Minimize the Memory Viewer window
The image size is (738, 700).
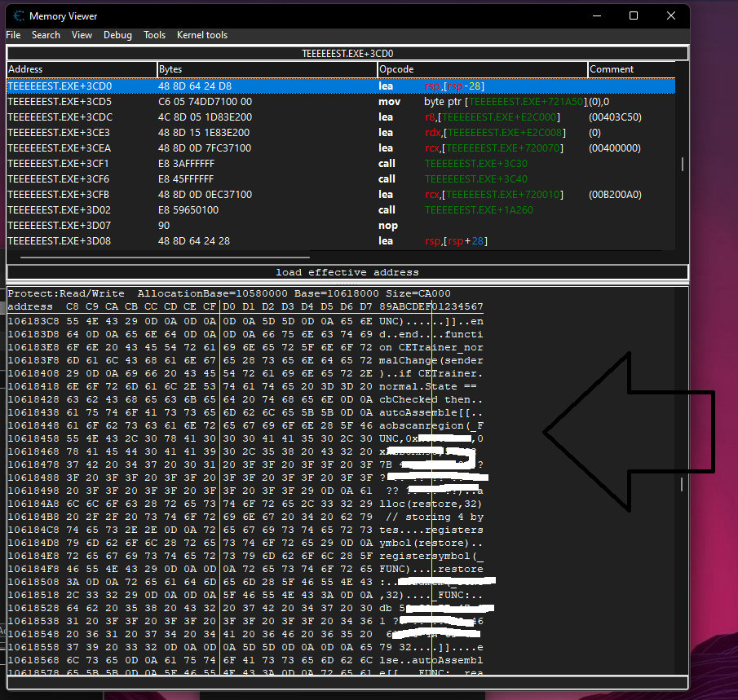[597, 15]
